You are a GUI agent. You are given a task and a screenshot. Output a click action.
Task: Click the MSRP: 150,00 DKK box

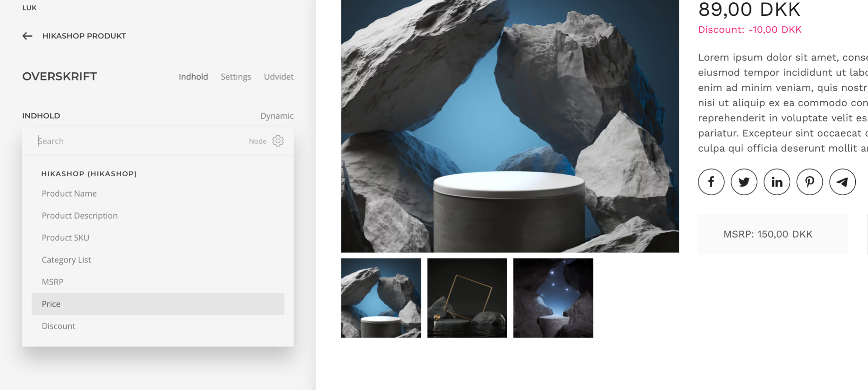point(773,234)
